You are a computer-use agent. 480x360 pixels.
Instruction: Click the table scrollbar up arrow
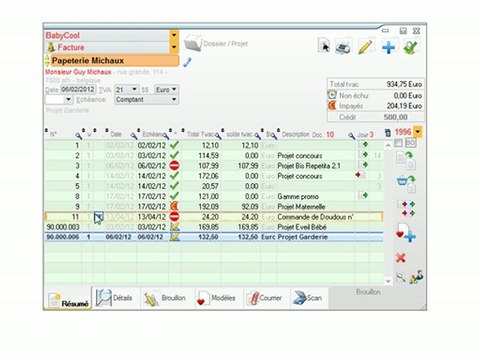[388, 145]
